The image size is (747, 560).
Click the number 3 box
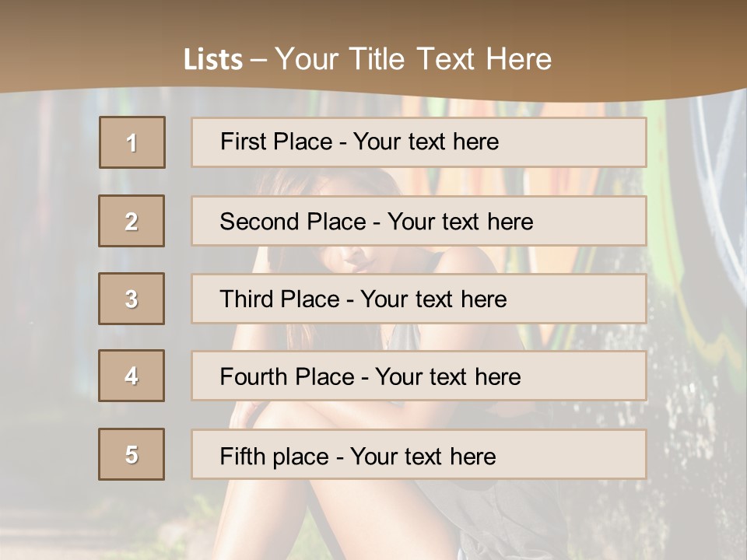tap(132, 299)
